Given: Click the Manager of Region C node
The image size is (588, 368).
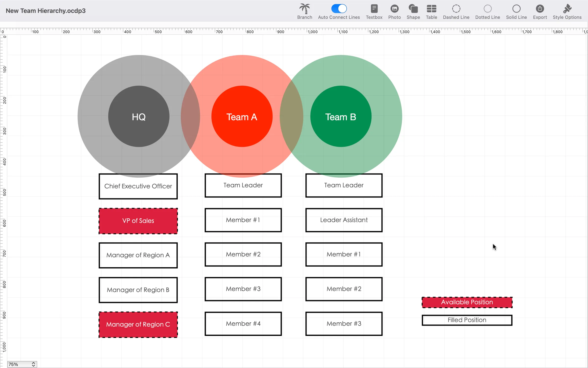Looking at the screenshot, I should [x=138, y=324].
